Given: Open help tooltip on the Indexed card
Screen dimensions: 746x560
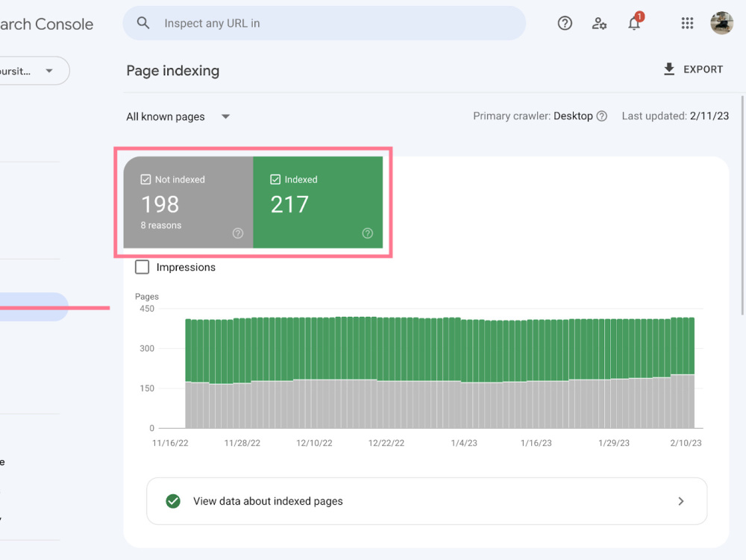Looking at the screenshot, I should coord(367,233).
